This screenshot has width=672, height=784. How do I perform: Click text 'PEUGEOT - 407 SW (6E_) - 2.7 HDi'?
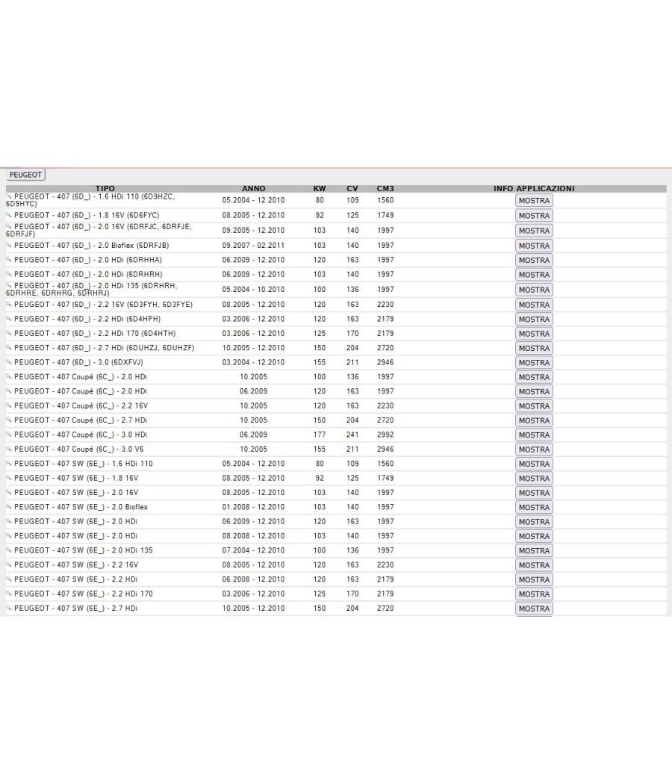75,609
